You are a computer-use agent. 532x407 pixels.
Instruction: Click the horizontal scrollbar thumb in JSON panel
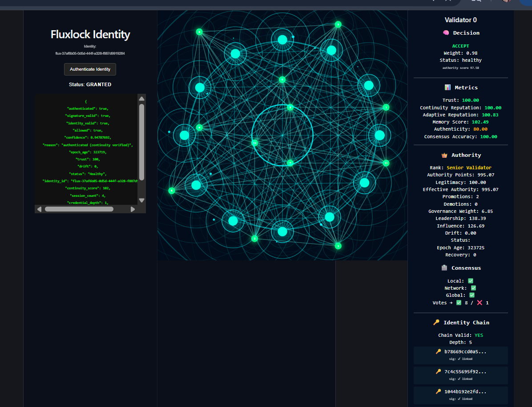click(79, 209)
